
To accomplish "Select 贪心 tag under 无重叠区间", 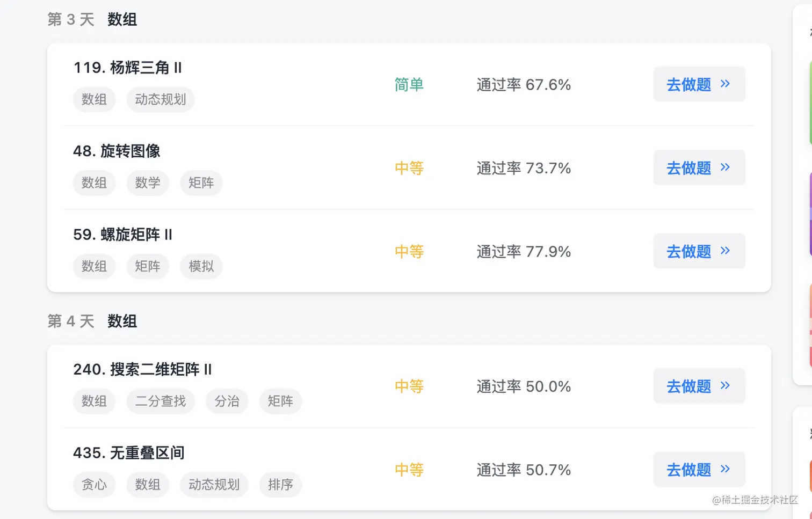I will pyautogui.click(x=94, y=485).
